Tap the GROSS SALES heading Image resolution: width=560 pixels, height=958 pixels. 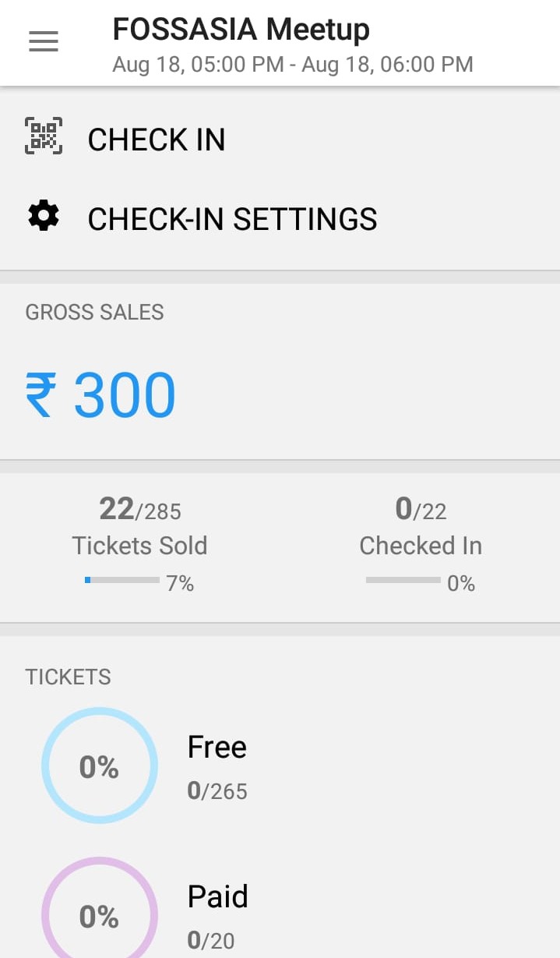(x=94, y=312)
